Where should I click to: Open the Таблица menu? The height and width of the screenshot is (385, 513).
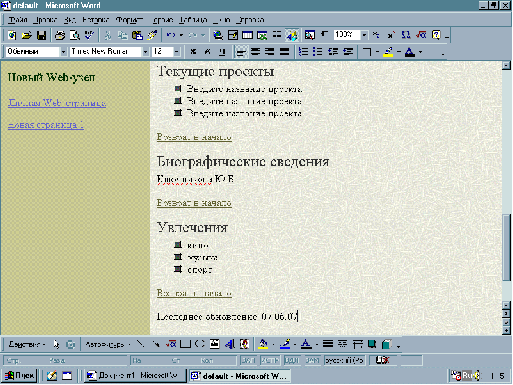tap(193, 20)
